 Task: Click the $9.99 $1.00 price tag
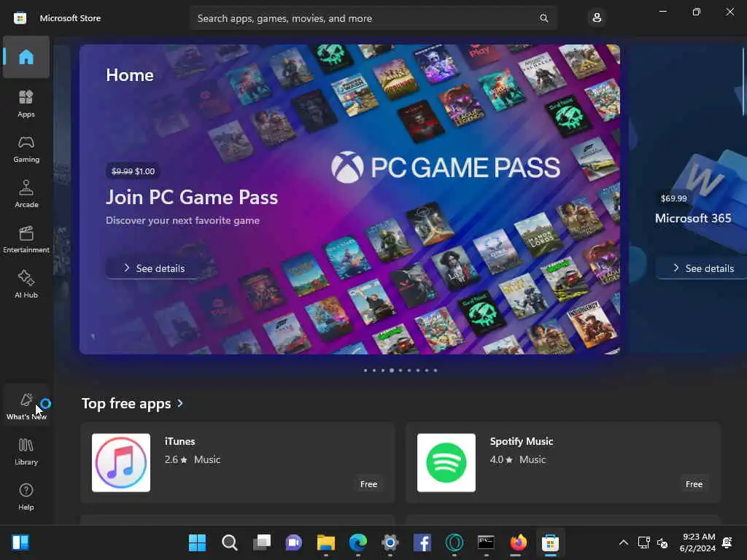click(x=133, y=171)
